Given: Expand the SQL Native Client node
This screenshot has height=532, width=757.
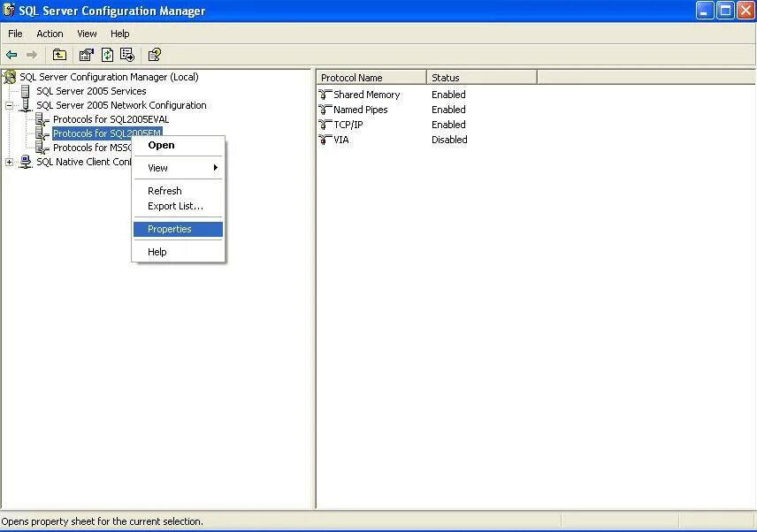Looking at the screenshot, I should pyautogui.click(x=9, y=162).
